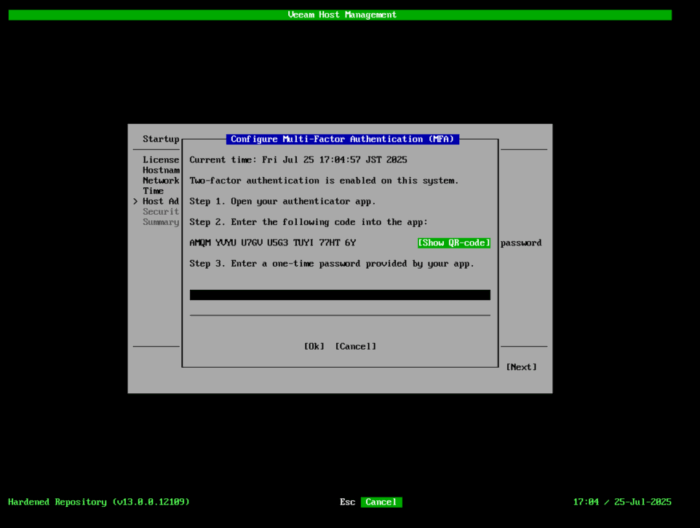Click the Current time line in dialog

coord(298,160)
